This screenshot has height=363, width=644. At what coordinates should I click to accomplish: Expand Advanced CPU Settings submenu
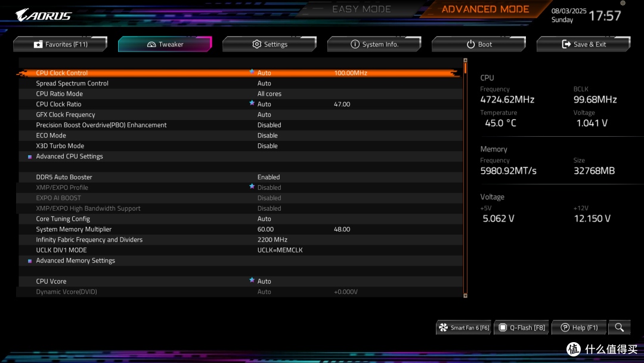(69, 156)
